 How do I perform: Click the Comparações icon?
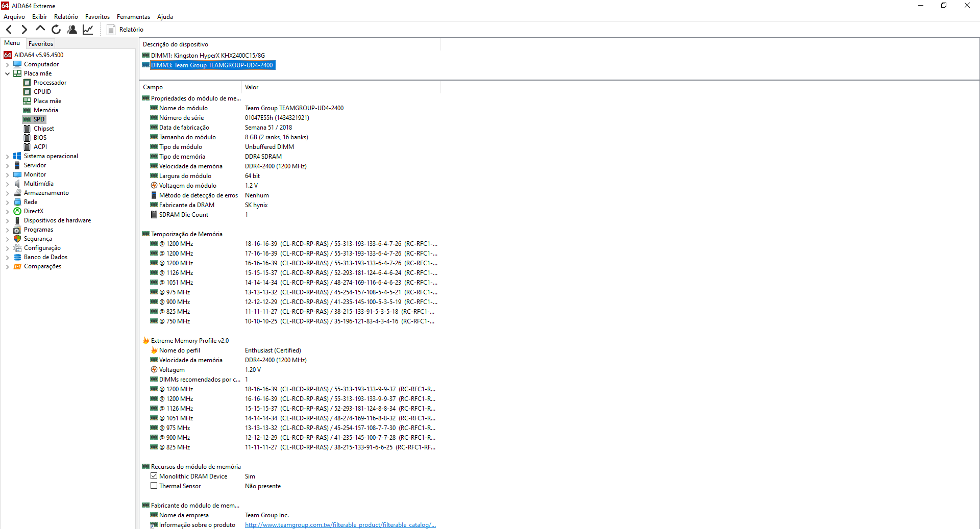[x=17, y=266]
